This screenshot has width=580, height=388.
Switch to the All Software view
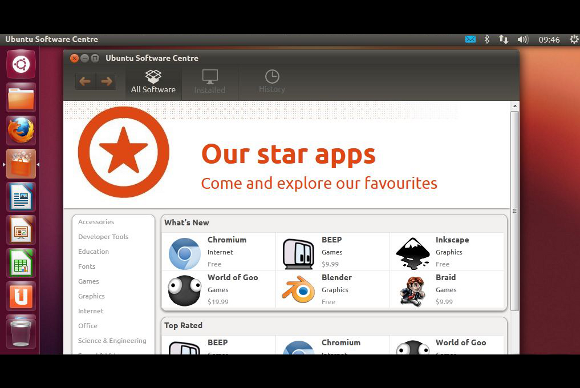tap(153, 81)
